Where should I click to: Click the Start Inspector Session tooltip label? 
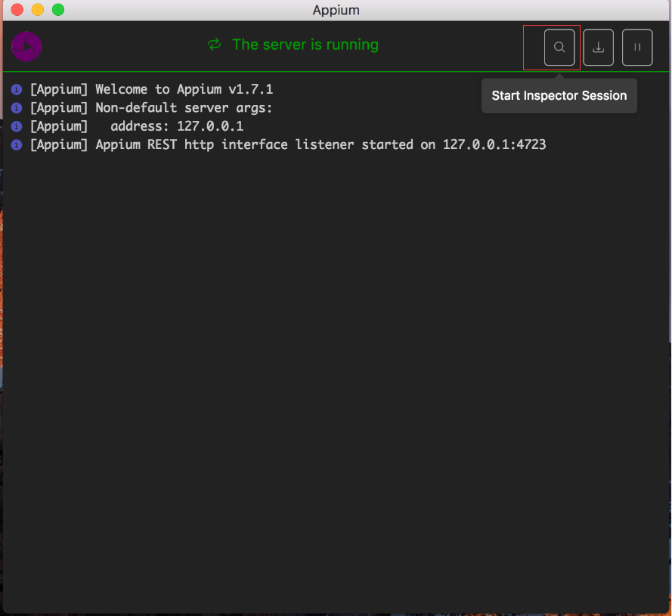point(559,96)
